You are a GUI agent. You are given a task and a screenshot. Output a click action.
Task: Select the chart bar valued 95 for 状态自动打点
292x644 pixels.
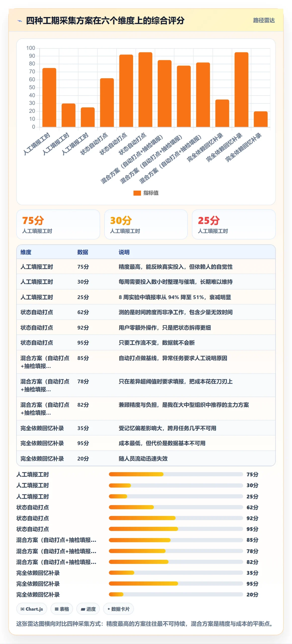pos(145,90)
